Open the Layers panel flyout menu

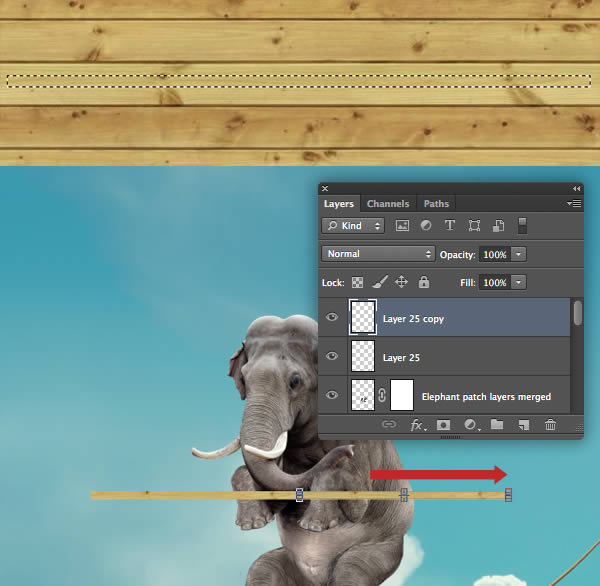click(574, 203)
